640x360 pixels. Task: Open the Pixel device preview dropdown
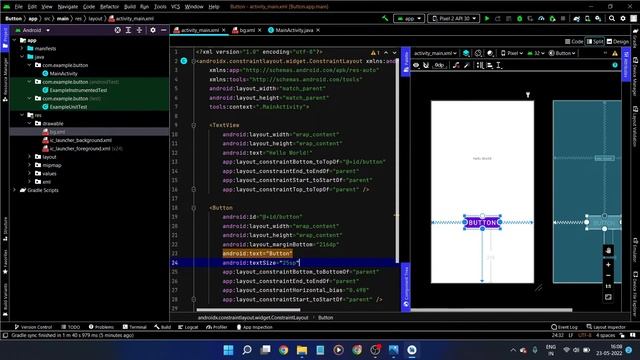pyautogui.click(x=512, y=53)
